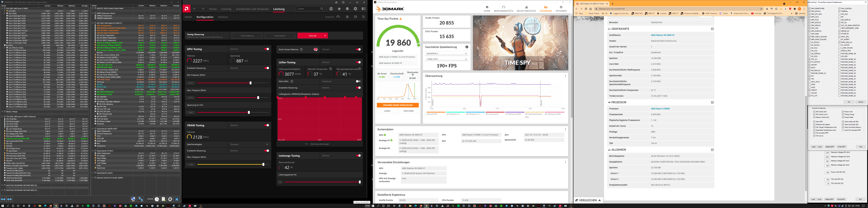Go back in Radeon Software navigation
The width and height of the screenshot is (868, 208).
(x=194, y=9)
